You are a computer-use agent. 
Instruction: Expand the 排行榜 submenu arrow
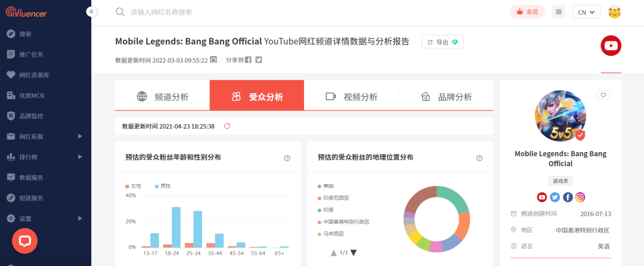pos(80,157)
